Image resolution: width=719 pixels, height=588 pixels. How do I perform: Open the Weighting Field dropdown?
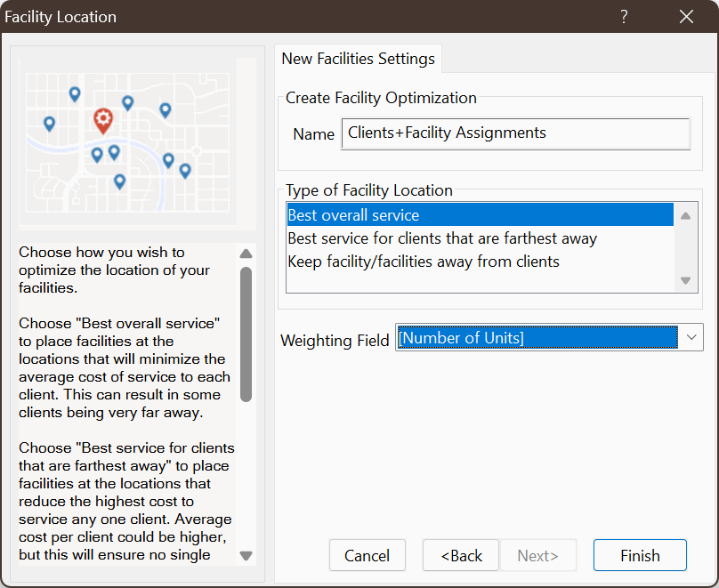click(x=691, y=337)
